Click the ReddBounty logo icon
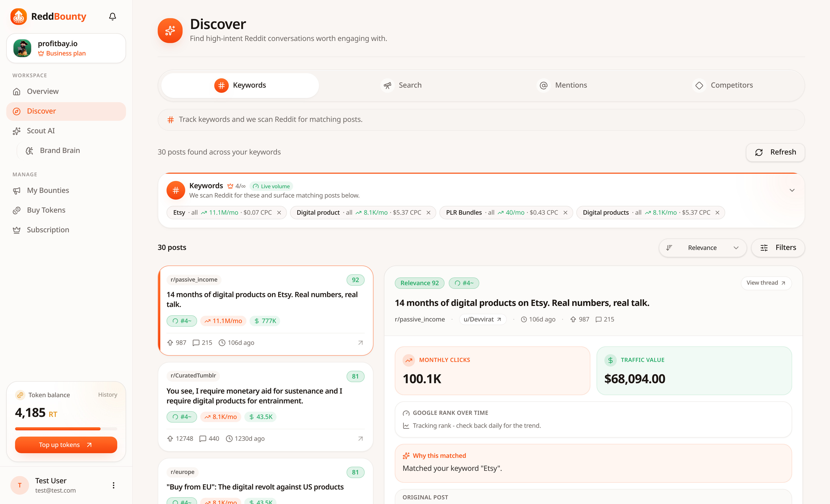The image size is (830, 504). tap(18, 17)
